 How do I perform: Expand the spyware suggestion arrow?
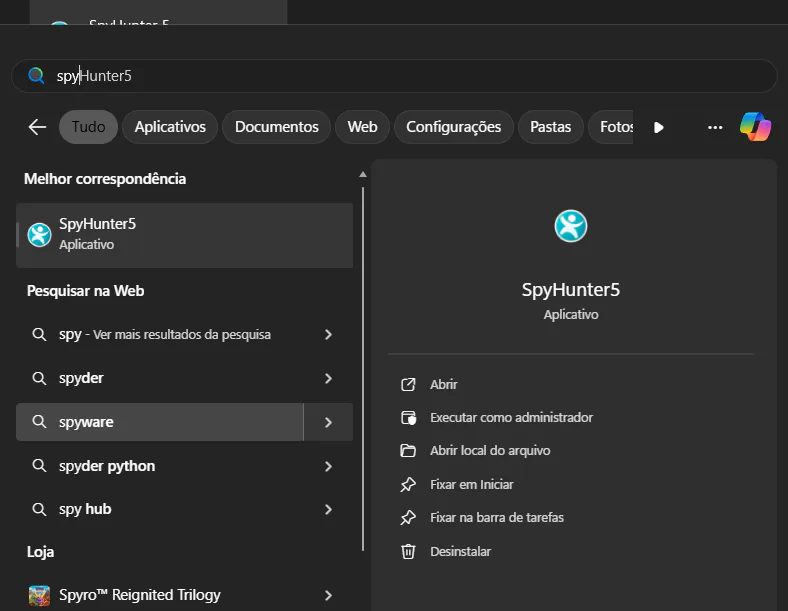point(328,422)
